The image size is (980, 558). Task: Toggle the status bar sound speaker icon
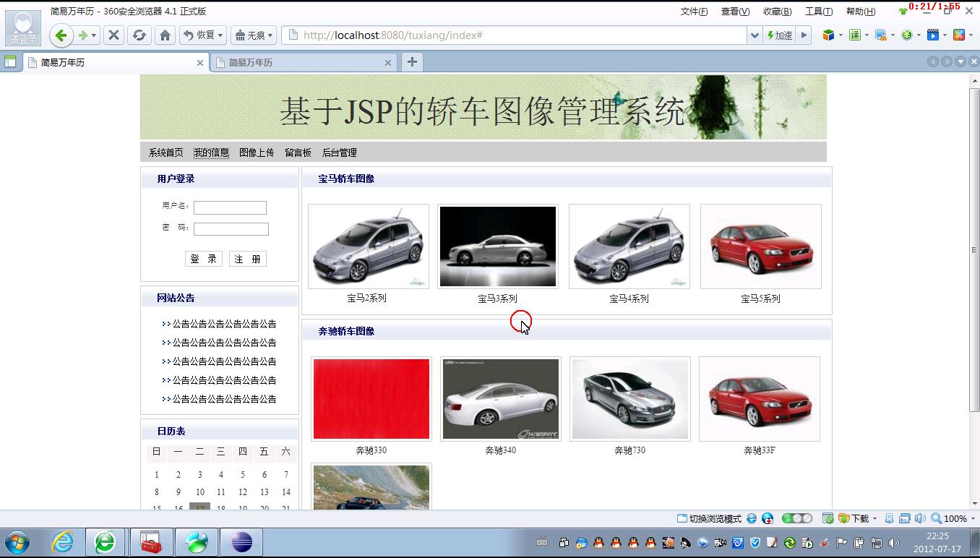(x=919, y=519)
